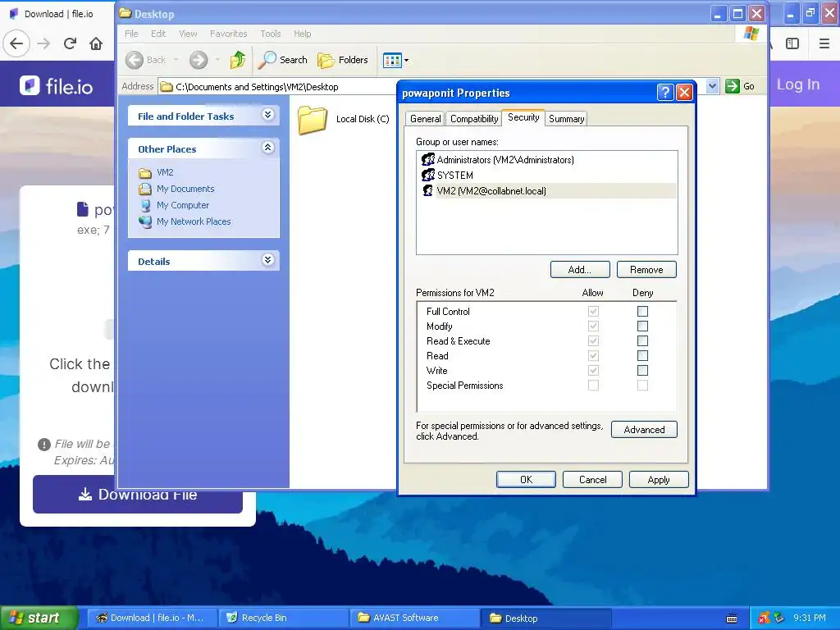840x630 pixels.
Task: Click the file.io logo
Action: coord(57,85)
